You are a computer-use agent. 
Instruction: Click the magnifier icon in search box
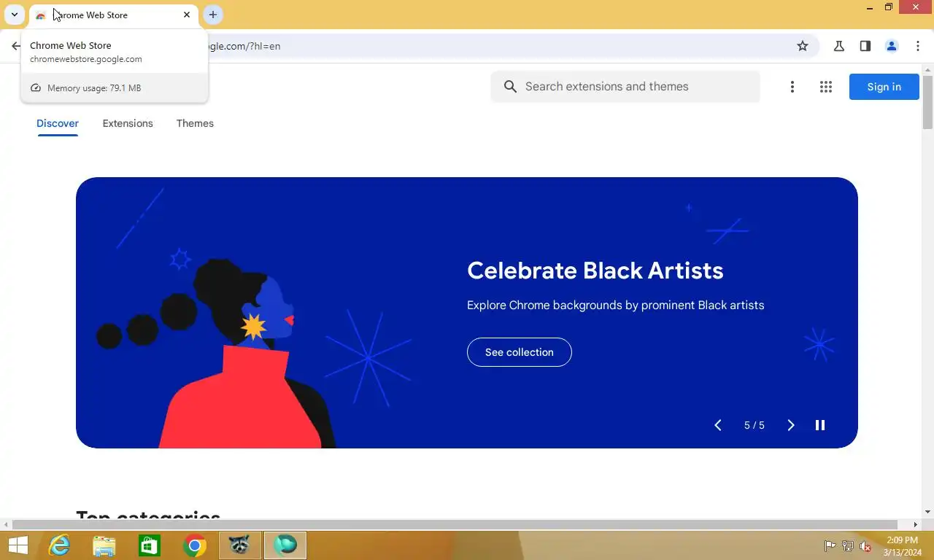(x=511, y=87)
